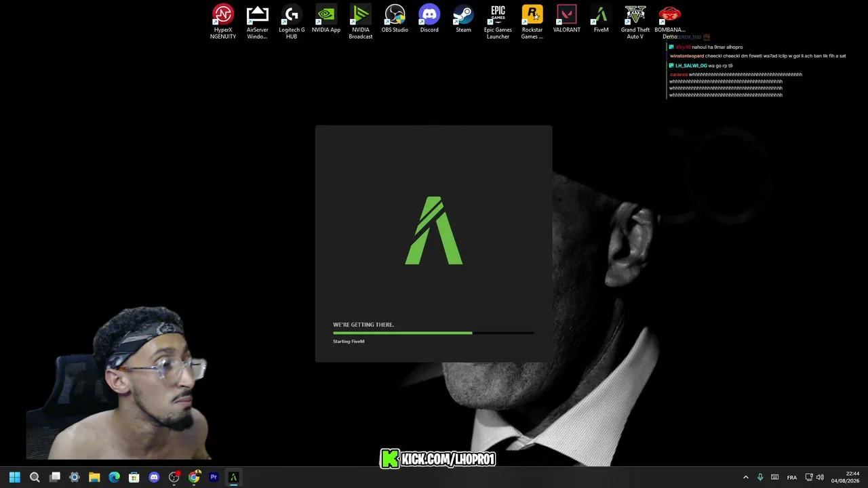This screenshot has width=868, height=488.
Task: Show hidden system tray icons
Action: tap(746, 477)
